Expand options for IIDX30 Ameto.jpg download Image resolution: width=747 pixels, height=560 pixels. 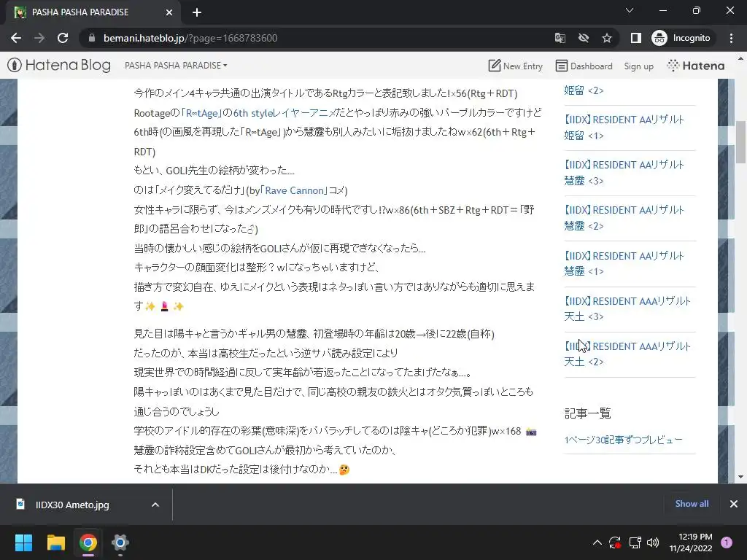pyautogui.click(x=155, y=505)
